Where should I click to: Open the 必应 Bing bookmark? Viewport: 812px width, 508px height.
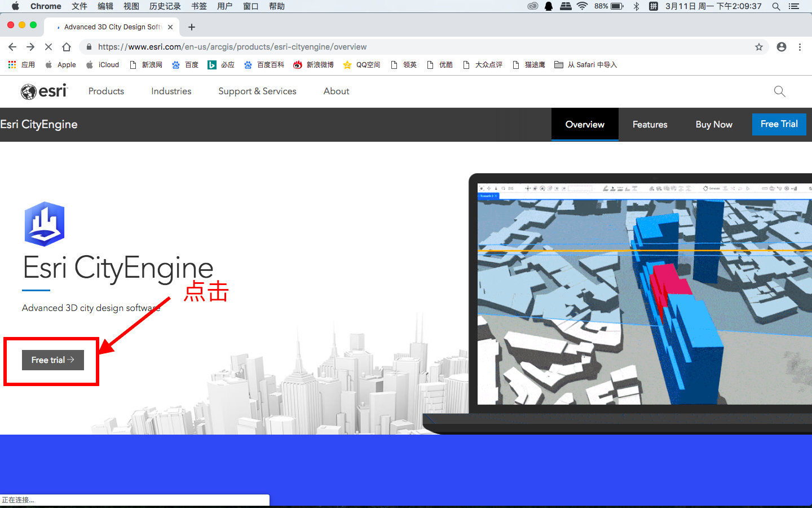point(221,65)
